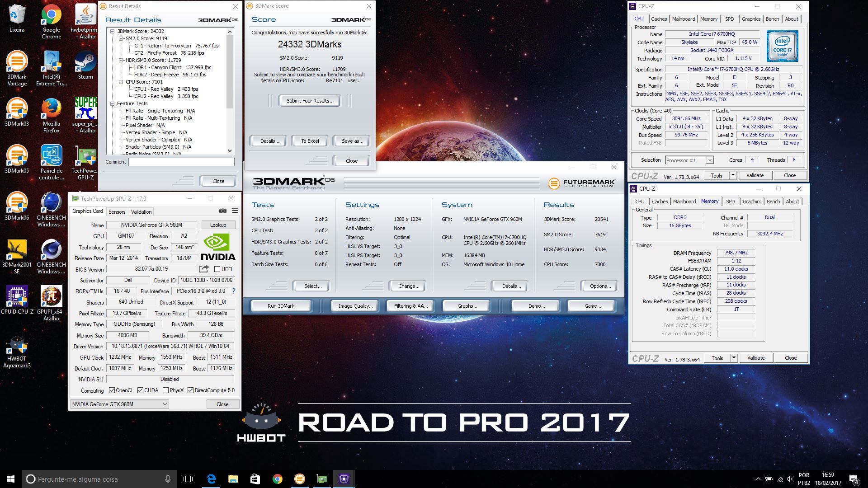Click the Result Details scroll down arrow
Image resolution: width=868 pixels, height=488 pixels.
pyautogui.click(x=230, y=151)
